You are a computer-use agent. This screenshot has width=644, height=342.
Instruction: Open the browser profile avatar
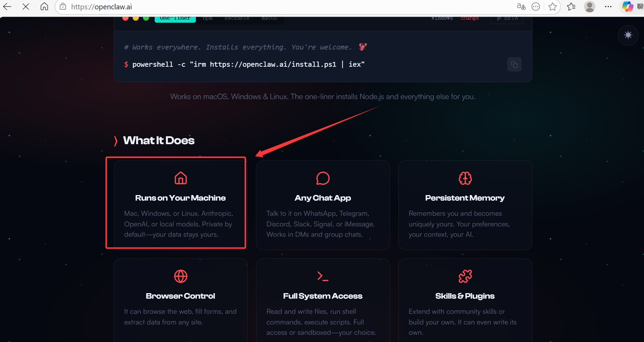[x=590, y=7]
